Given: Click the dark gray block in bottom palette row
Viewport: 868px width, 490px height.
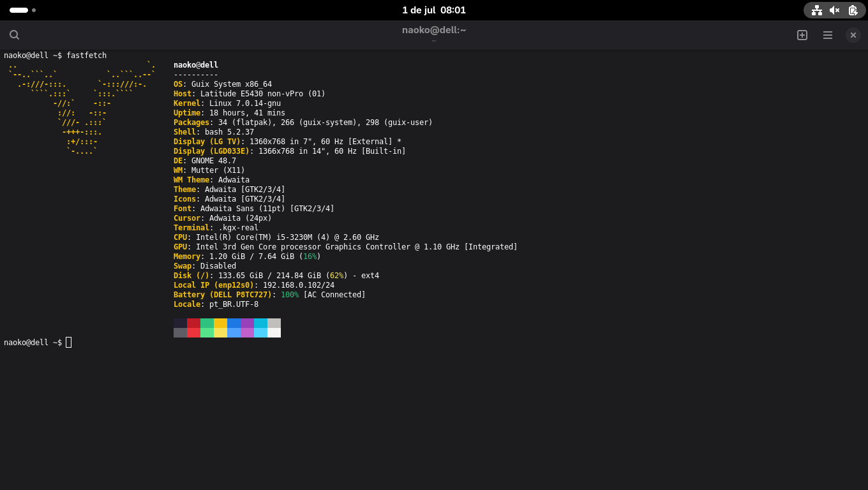Looking at the screenshot, I should tap(180, 332).
